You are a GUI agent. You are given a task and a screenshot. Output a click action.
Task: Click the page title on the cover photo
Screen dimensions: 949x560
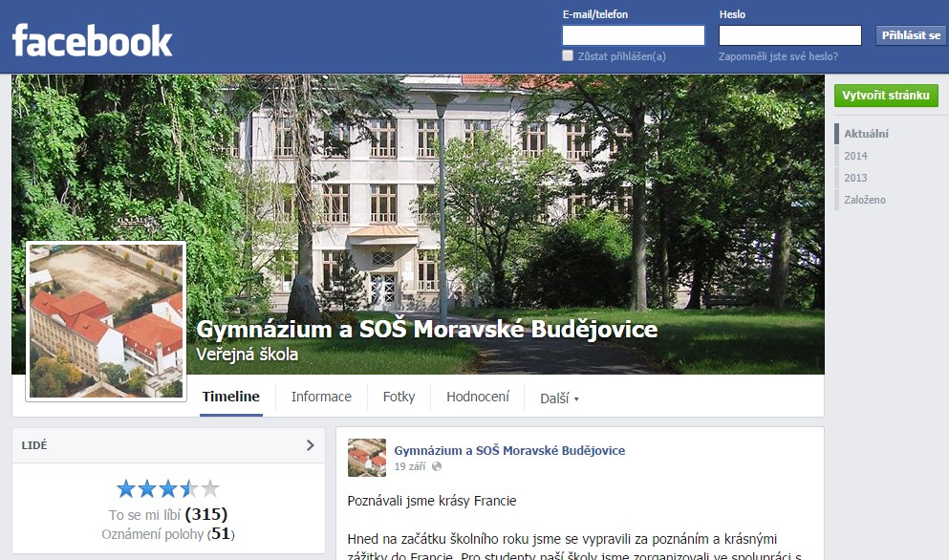click(x=426, y=330)
